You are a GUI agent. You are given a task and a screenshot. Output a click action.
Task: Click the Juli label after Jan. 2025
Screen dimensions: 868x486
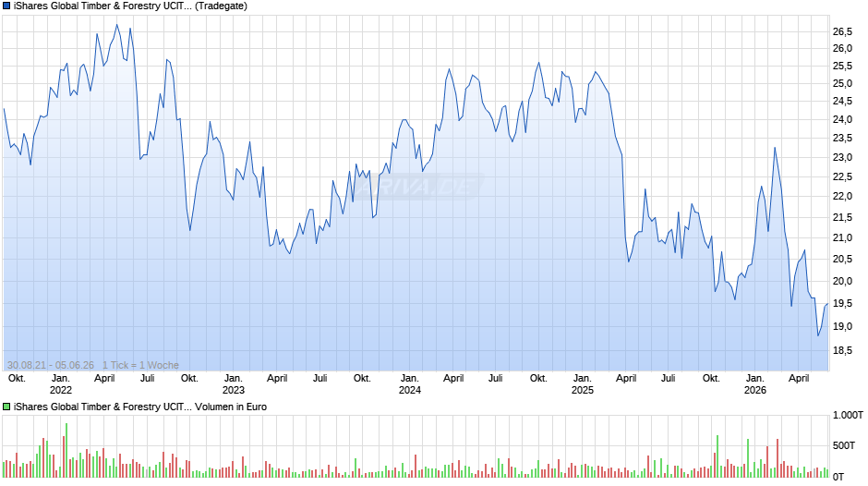[x=669, y=379]
